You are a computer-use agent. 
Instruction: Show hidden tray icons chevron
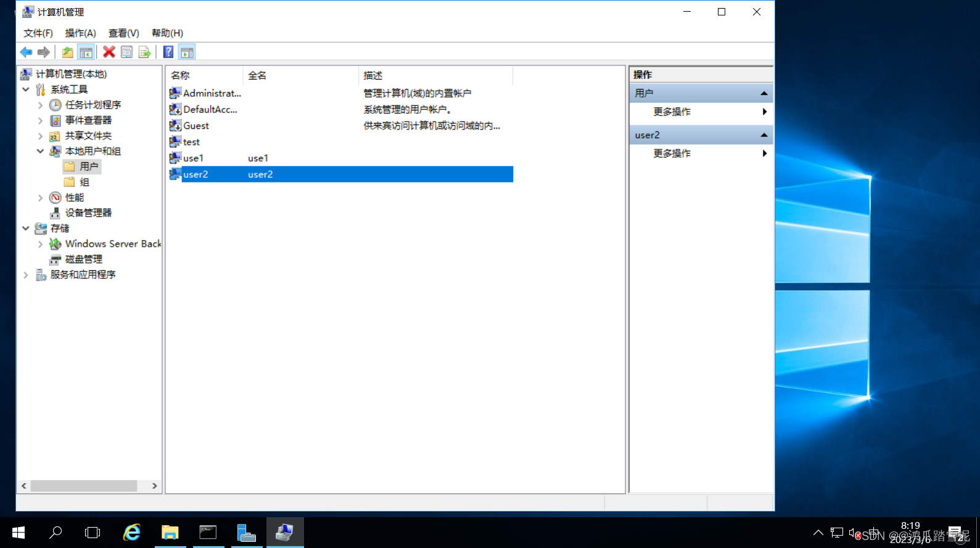coord(818,533)
